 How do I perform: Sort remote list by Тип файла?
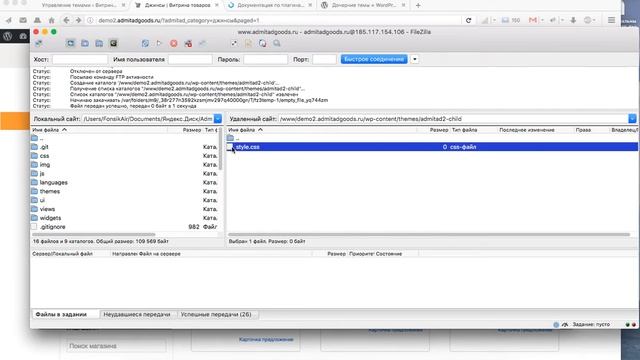pyautogui.click(x=473, y=130)
